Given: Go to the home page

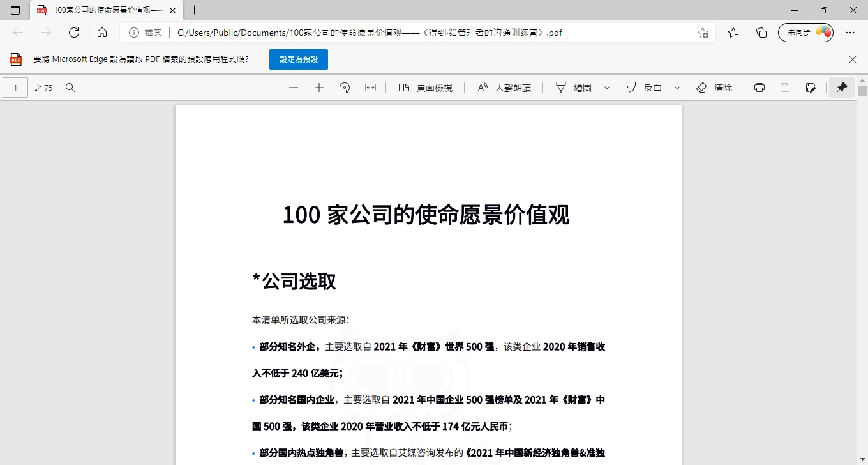Looking at the screenshot, I should click(102, 33).
